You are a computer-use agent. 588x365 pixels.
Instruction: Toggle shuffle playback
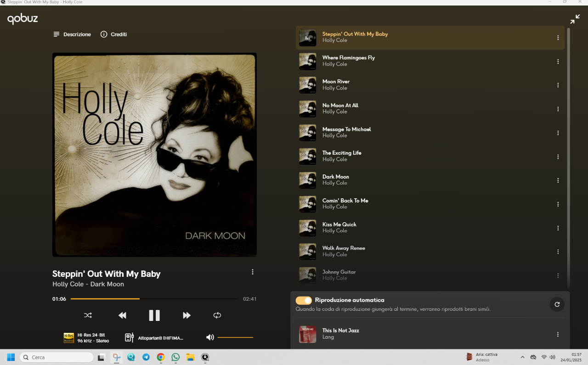[x=88, y=315]
